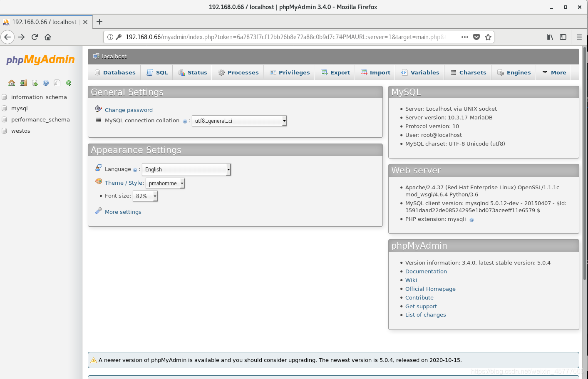The height and width of the screenshot is (379, 588).
Task: Select the performance_schema database
Action: pyautogui.click(x=40, y=119)
